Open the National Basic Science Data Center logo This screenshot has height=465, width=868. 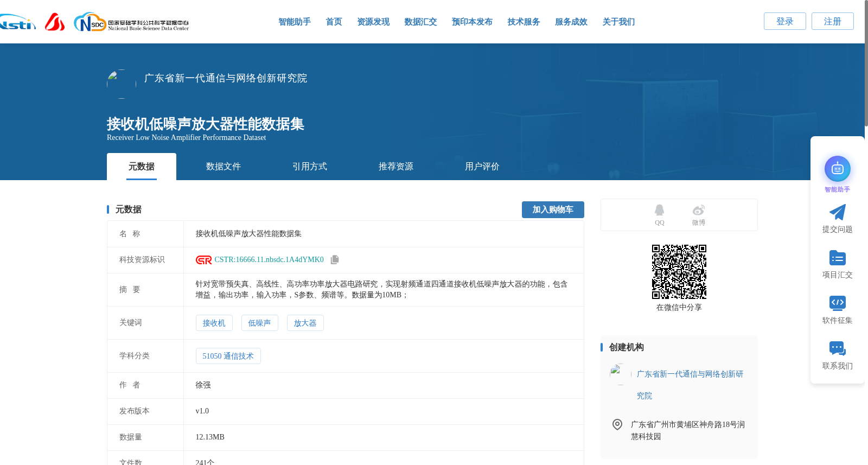[x=131, y=22]
